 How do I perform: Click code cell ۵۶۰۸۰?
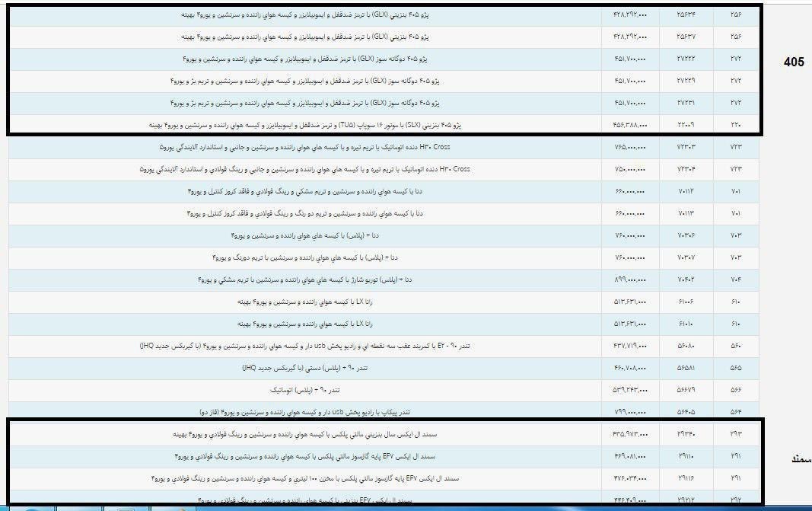point(686,346)
